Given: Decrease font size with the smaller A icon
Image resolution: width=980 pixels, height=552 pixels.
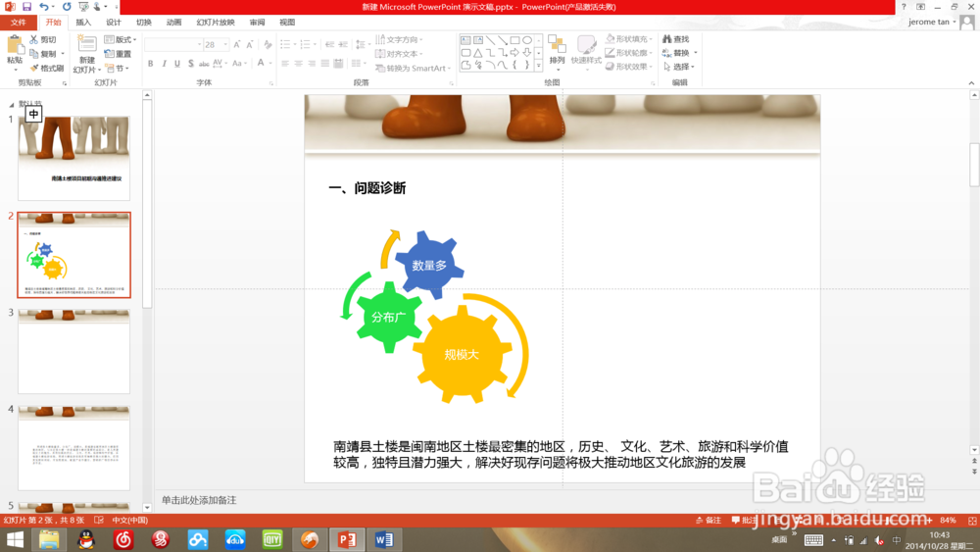Looking at the screenshot, I should pyautogui.click(x=249, y=44).
